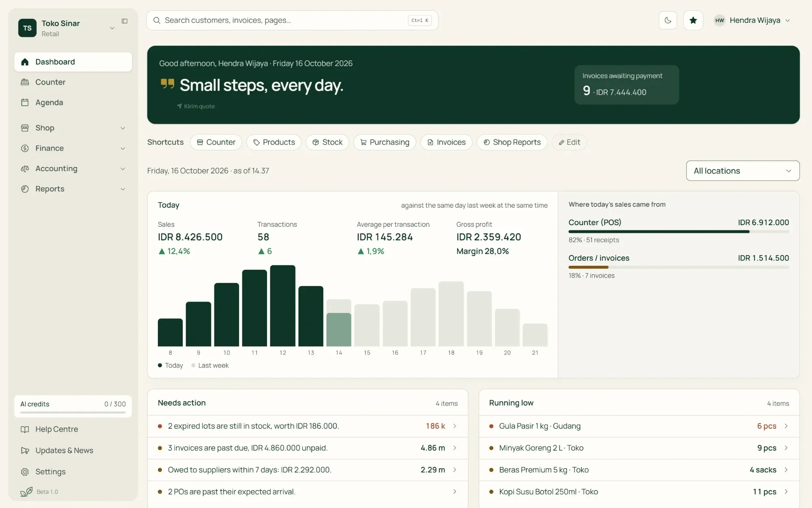Expand the Shop submenu chevron
This screenshot has width=812, height=508.
123,128
